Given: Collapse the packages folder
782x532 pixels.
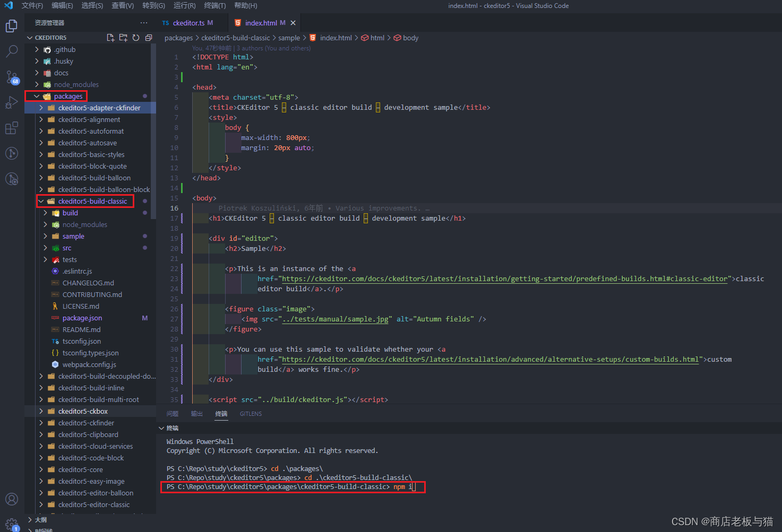Looking at the screenshot, I should pos(37,96).
